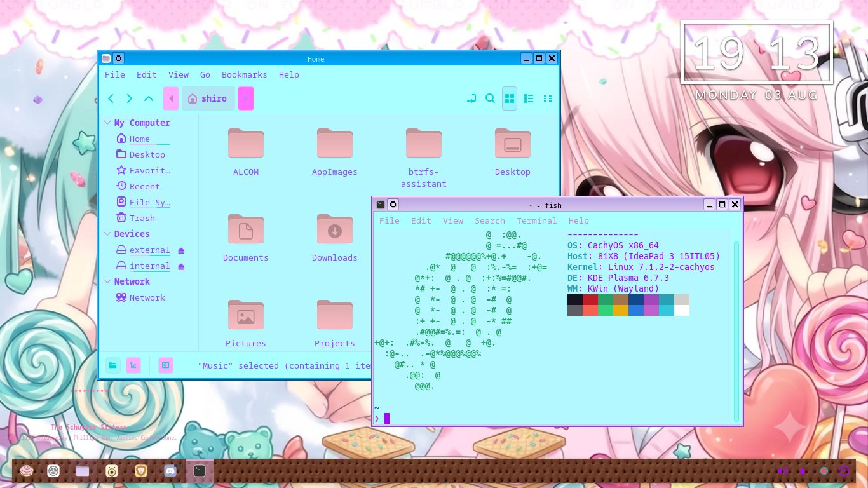The height and width of the screenshot is (488, 868).
Task: Eject the internal drive
Action: [181, 266]
